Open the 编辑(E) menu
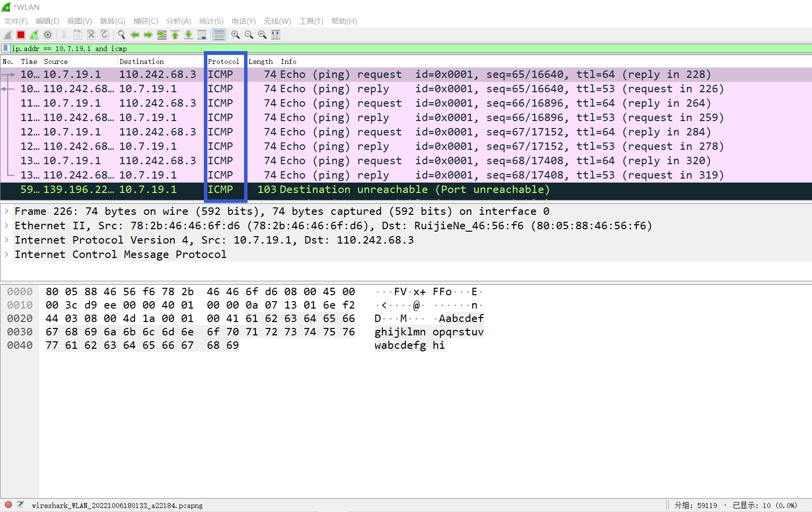Viewport: 812px width, 512px height. click(x=48, y=21)
